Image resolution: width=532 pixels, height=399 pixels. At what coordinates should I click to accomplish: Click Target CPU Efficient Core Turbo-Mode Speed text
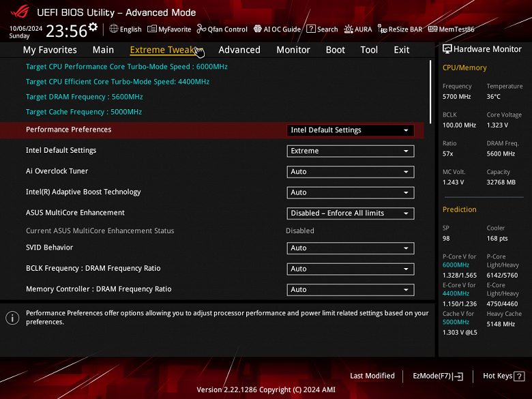click(118, 82)
